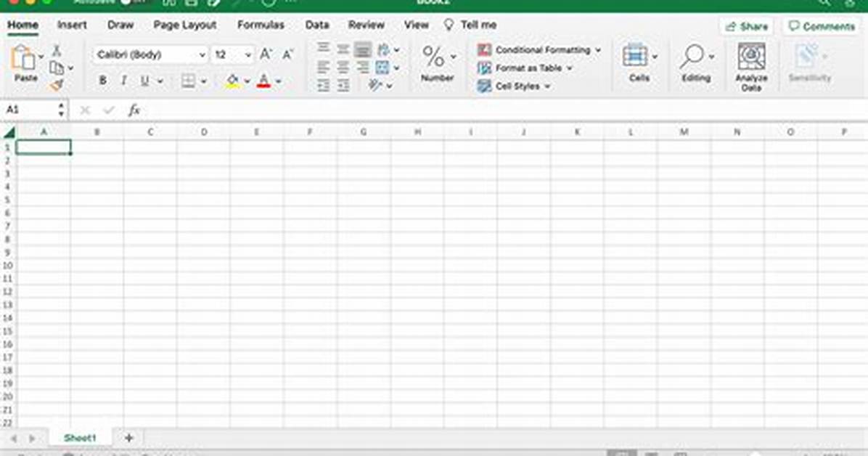The image size is (868, 456).
Task: Open the Formulas tab
Action: [x=261, y=25]
